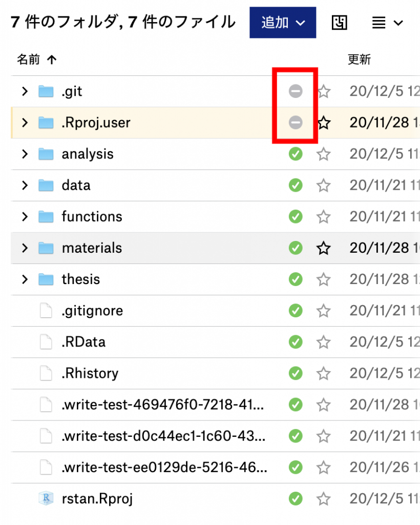
Task: Click the .gitignore file icon
Action: [x=46, y=311]
